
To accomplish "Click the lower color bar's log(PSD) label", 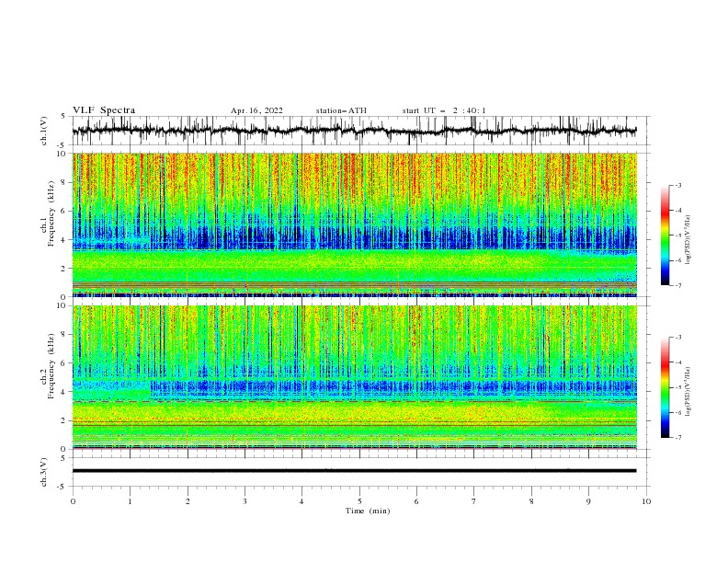I will (x=688, y=391).
